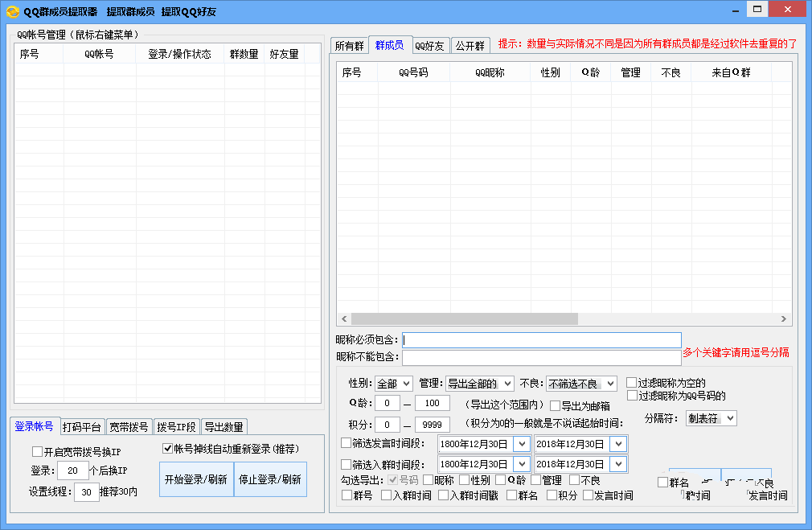Image resolution: width=812 pixels, height=530 pixels.
Task: Switch to the 宽带拨号 tab
Action: [x=129, y=427]
